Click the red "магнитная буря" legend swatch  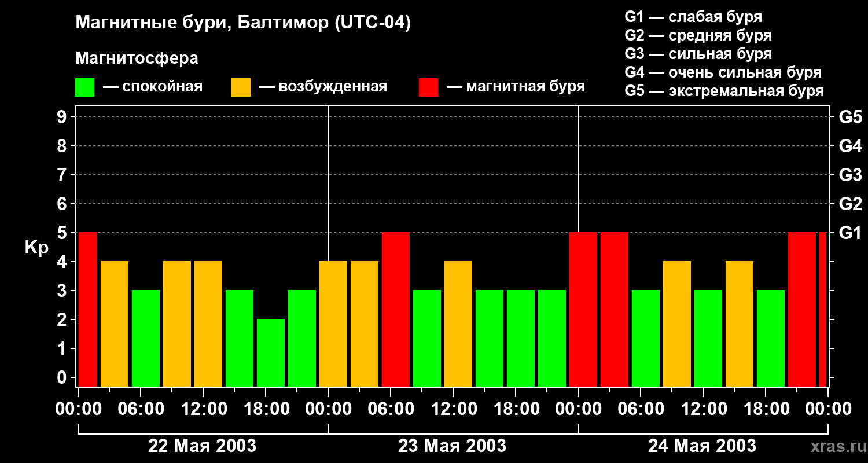(x=428, y=87)
